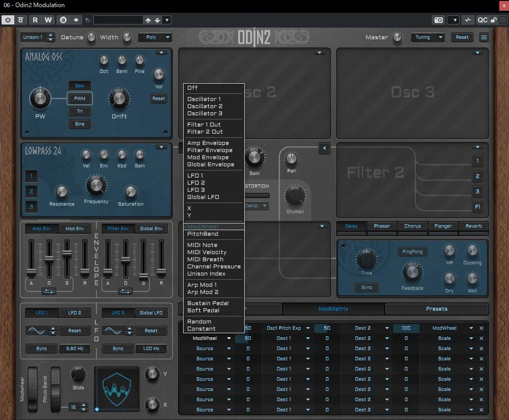Open the Osc1 Pitch Exp destination dropdown
509x420 pixels.
coord(288,328)
